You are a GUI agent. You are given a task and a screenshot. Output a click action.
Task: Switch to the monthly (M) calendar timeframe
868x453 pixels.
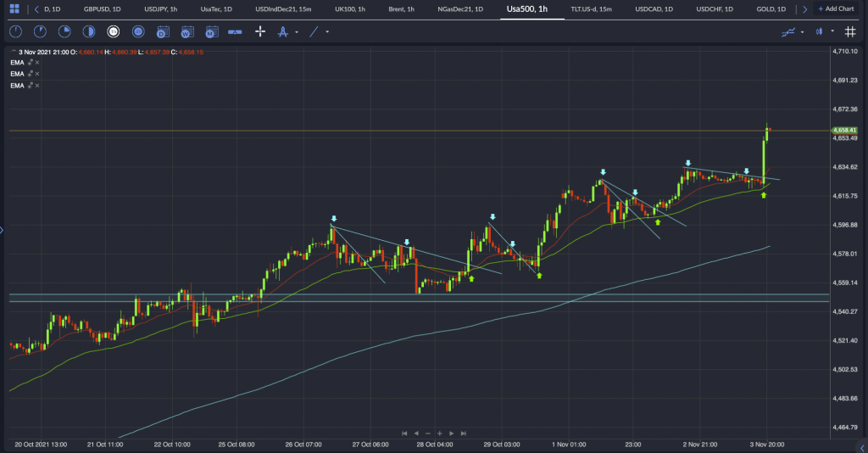(x=211, y=32)
